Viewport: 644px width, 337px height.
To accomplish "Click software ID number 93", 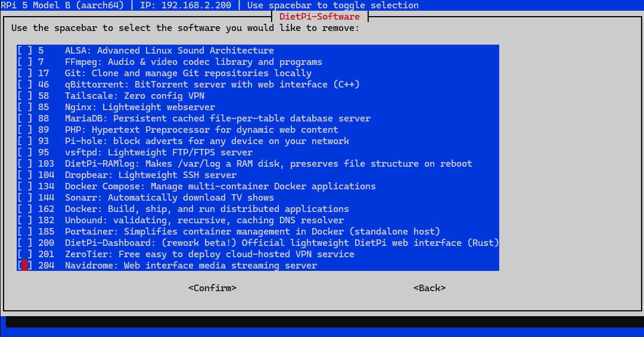I will coord(43,141).
